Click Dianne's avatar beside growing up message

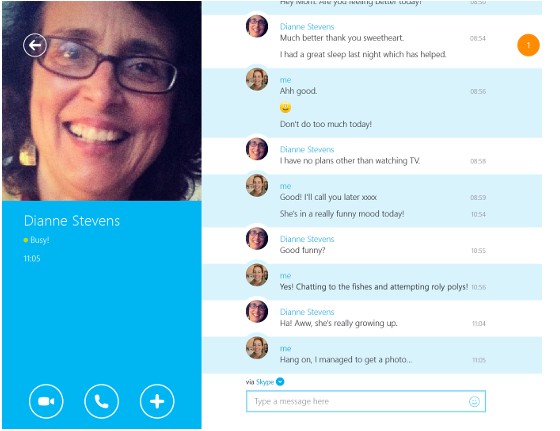(257, 311)
